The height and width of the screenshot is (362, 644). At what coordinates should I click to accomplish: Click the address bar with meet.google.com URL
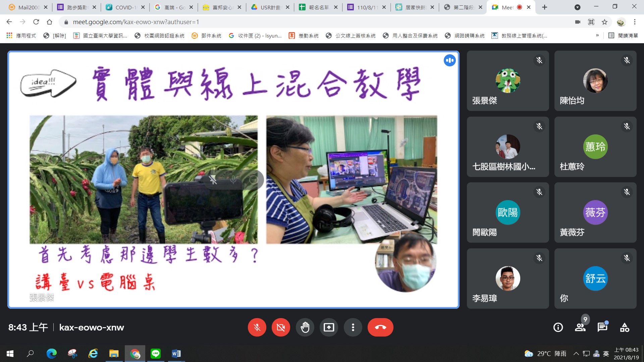(315, 22)
